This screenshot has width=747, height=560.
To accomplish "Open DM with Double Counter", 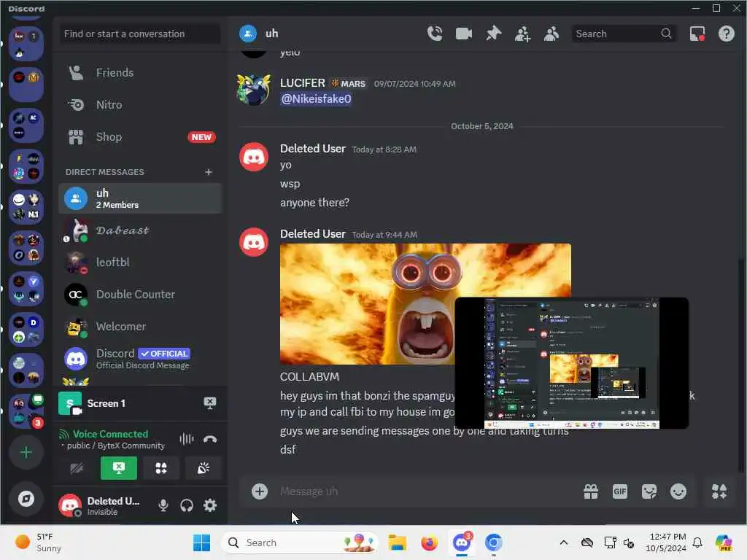I will click(140, 295).
